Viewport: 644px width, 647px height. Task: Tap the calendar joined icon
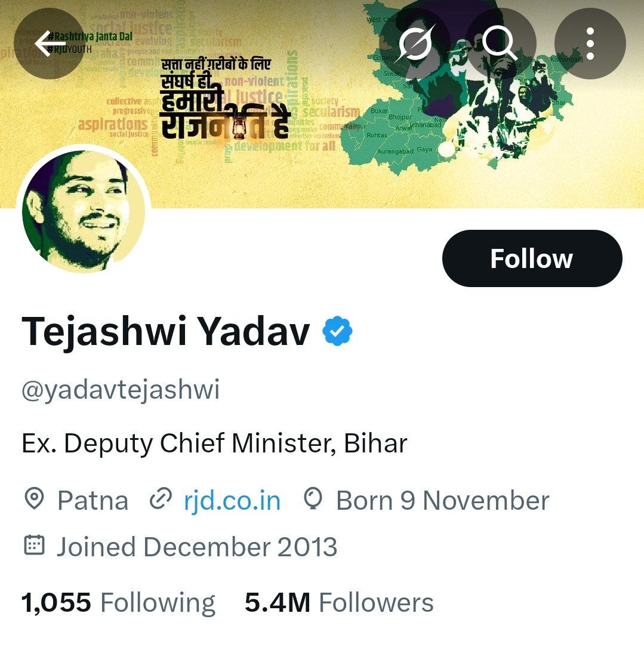34,545
